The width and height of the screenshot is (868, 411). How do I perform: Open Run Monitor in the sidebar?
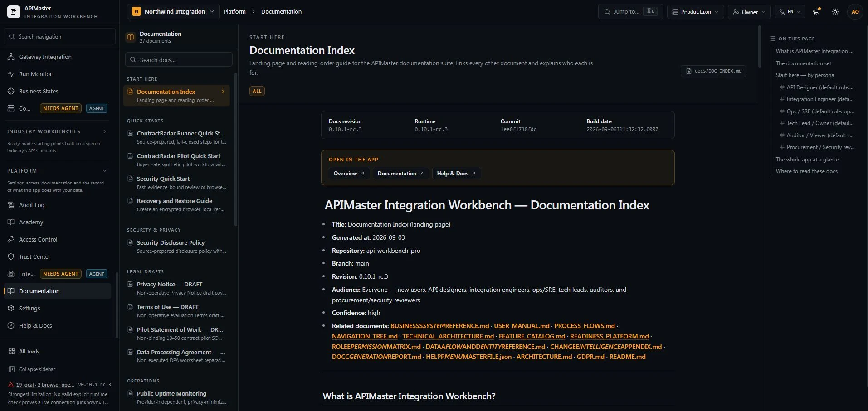coord(57,74)
